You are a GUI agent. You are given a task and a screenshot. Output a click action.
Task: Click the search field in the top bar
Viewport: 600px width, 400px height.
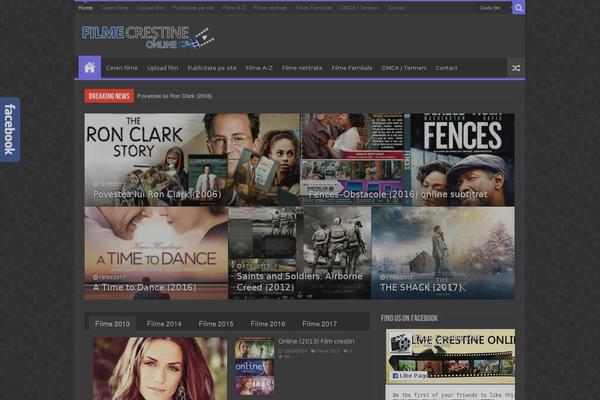click(494, 8)
